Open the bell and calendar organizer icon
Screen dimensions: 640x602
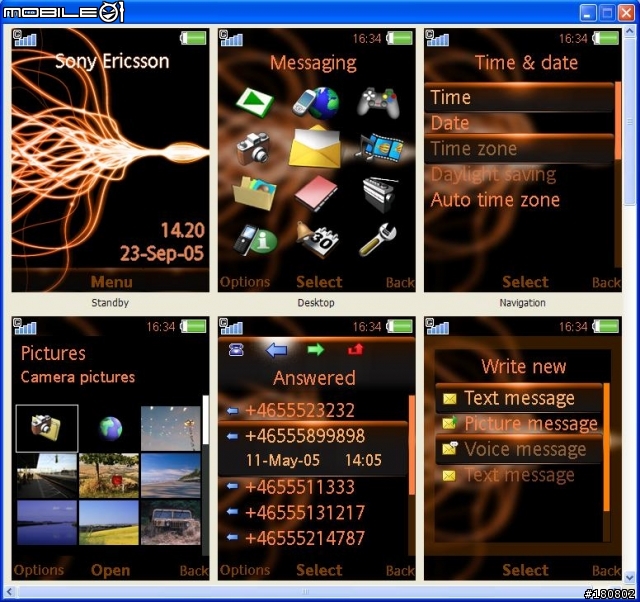tap(317, 240)
